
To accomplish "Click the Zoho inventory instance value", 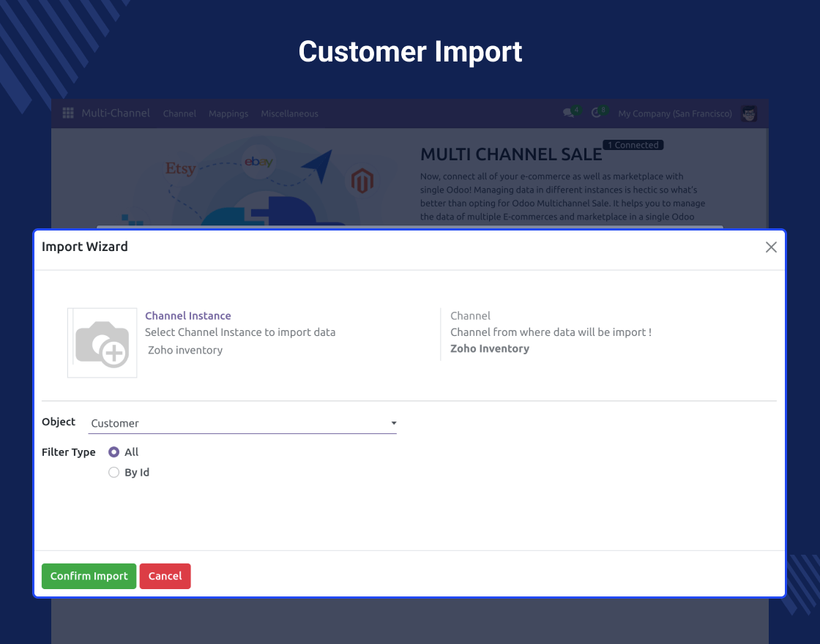I will 185,351.
